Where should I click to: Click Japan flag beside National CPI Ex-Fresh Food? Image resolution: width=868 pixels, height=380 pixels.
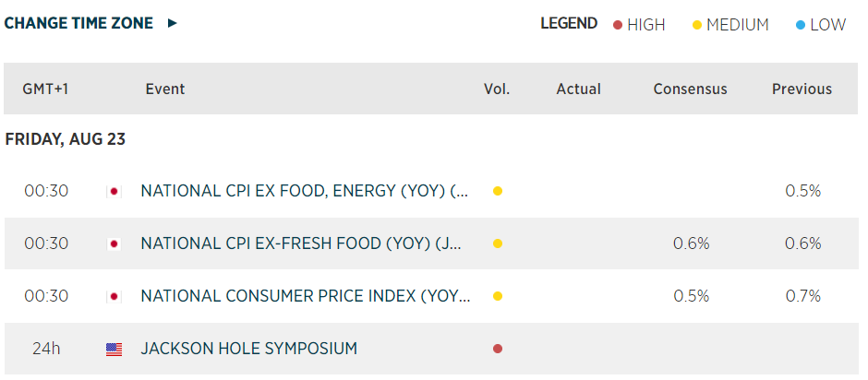[x=114, y=244]
